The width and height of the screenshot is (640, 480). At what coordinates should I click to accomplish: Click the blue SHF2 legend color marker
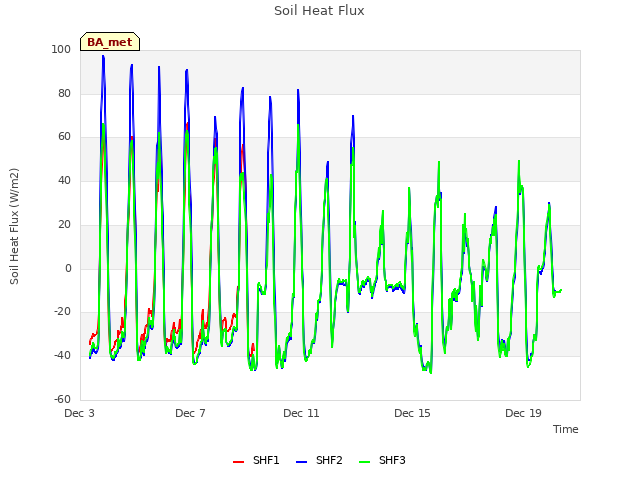click(301, 462)
